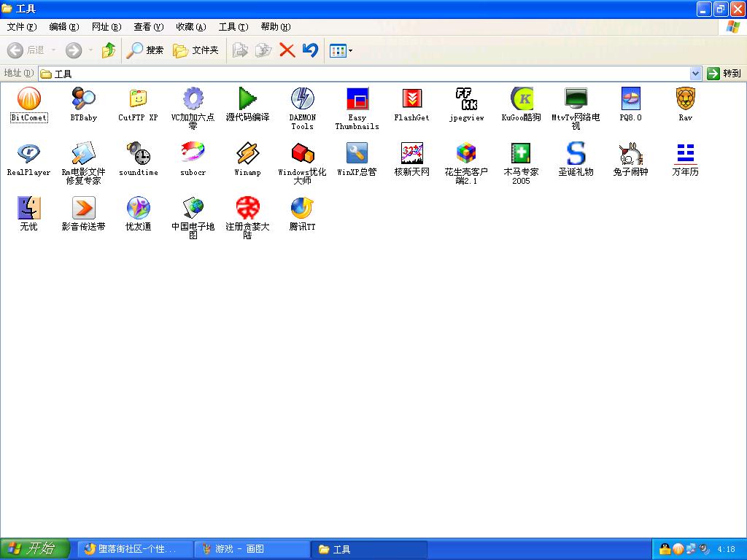The image size is (747, 560).
Task: Click the red Delete toolbar icon
Action: tap(287, 50)
